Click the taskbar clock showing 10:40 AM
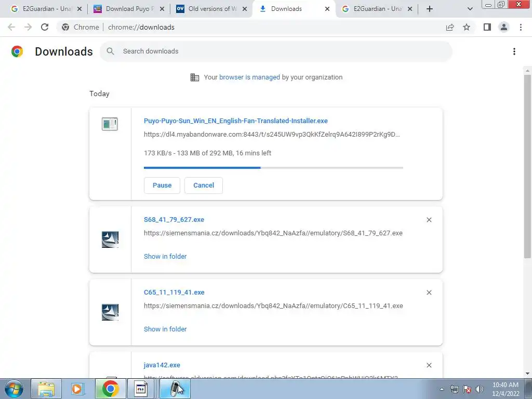Screen dimensions: 532x399 coord(506,389)
